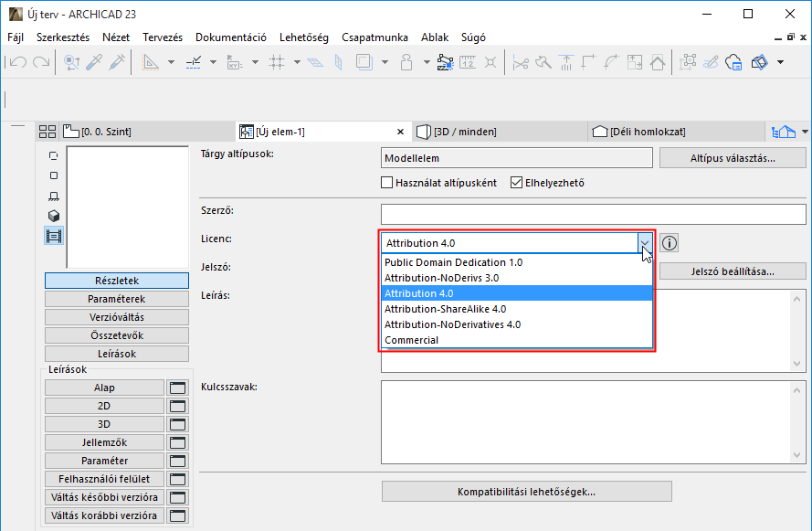Click the measure ruler icon in toolbar
This screenshot has width=812, height=531.
pyautogui.click(x=468, y=62)
